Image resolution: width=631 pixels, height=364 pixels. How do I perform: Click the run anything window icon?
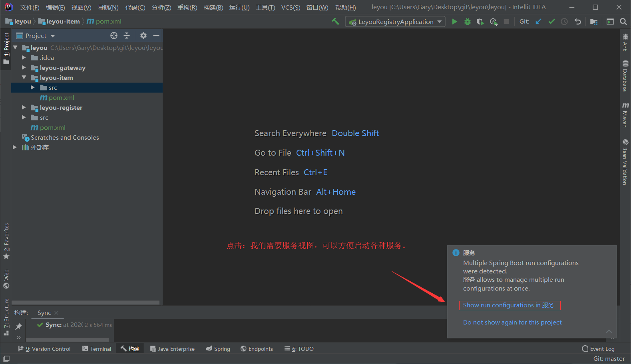click(610, 22)
